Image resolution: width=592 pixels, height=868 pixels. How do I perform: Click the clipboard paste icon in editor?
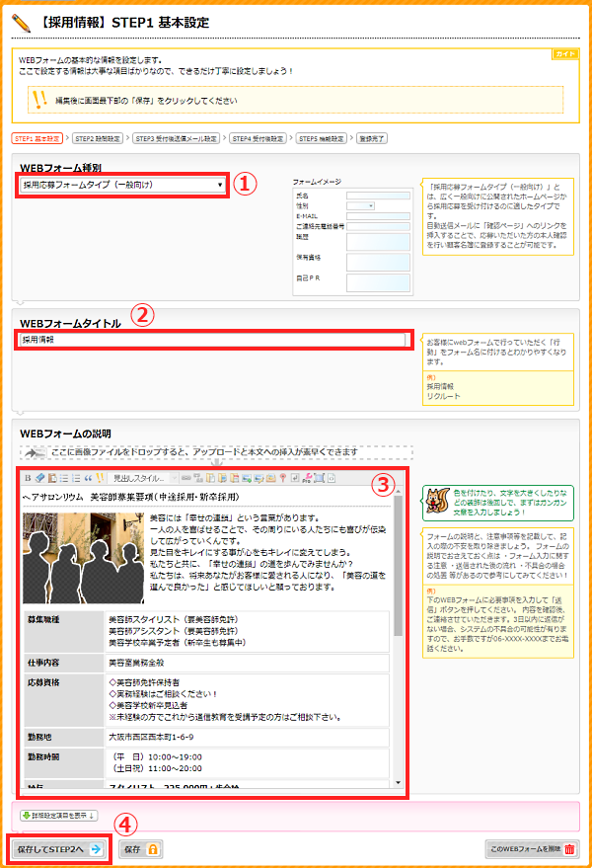pyautogui.click(x=52, y=478)
